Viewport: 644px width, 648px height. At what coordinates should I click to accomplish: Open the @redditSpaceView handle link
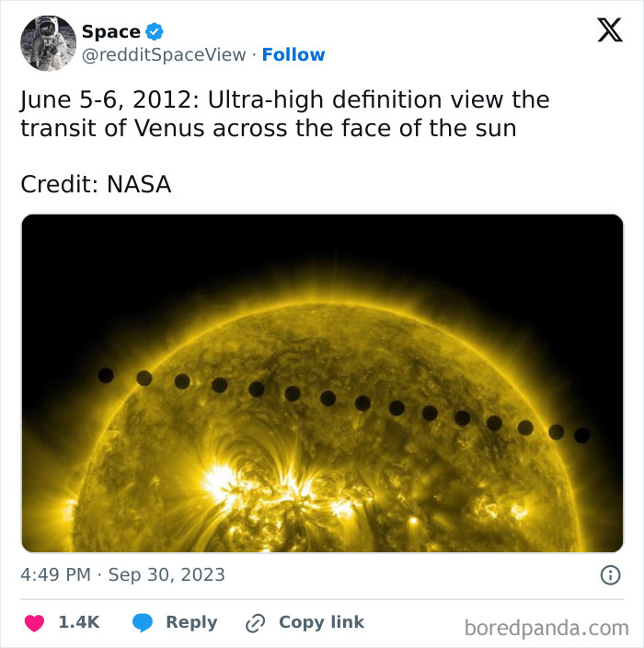[164, 55]
